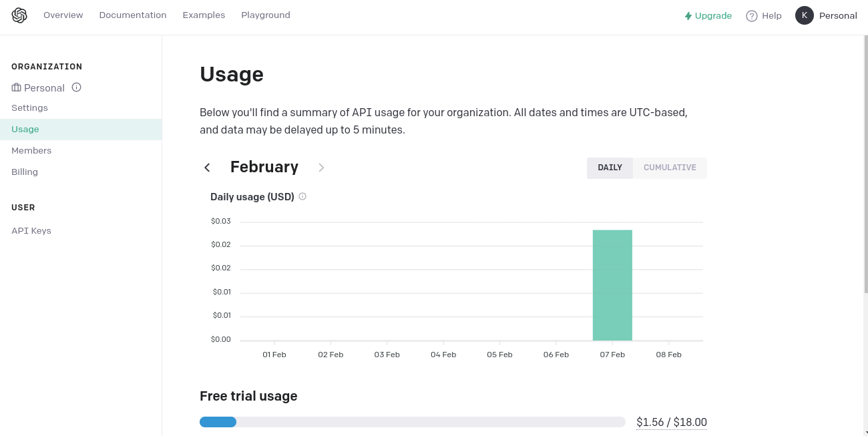
Task: Click the 07 Feb usage bar
Action: point(612,285)
